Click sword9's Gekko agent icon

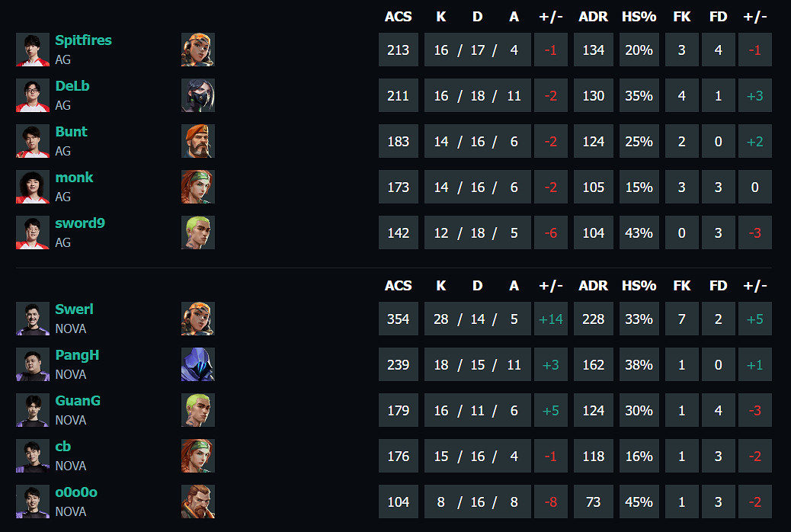pyautogui.click(x=198, y=232)
